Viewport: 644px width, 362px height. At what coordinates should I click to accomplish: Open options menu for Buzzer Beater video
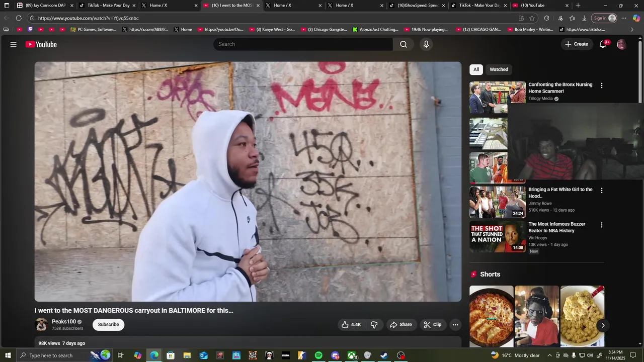click(x=601, y=225)
